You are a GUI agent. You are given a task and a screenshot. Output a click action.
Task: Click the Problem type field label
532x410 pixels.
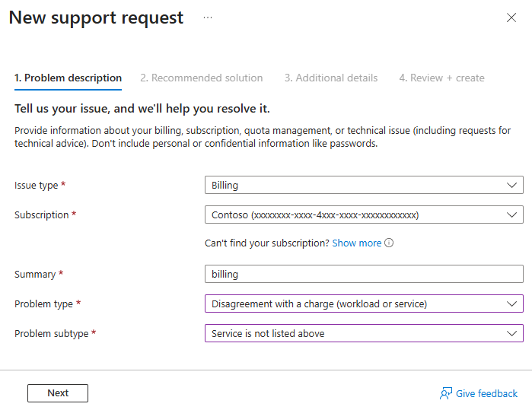pos(44,304)
